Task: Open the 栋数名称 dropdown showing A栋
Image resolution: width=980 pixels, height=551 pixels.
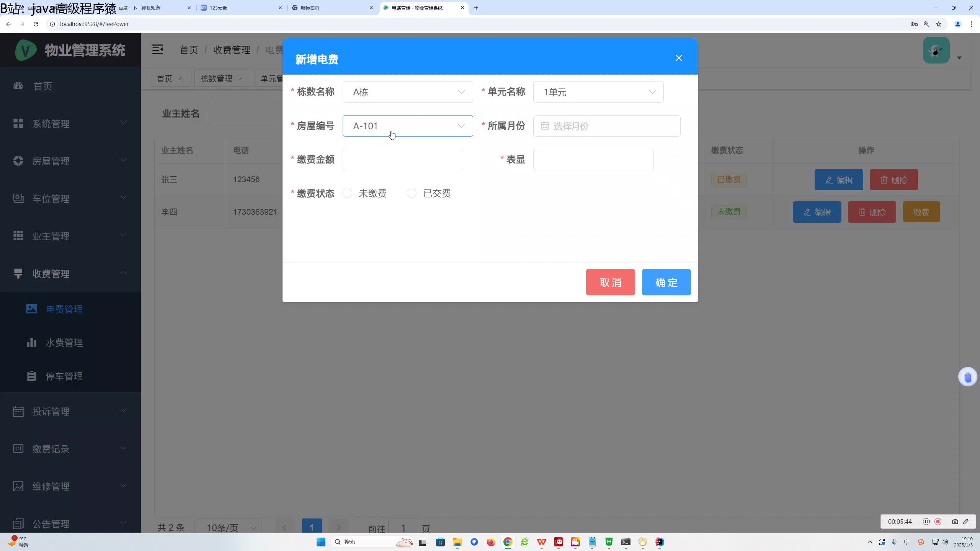Action: point(407,92)
